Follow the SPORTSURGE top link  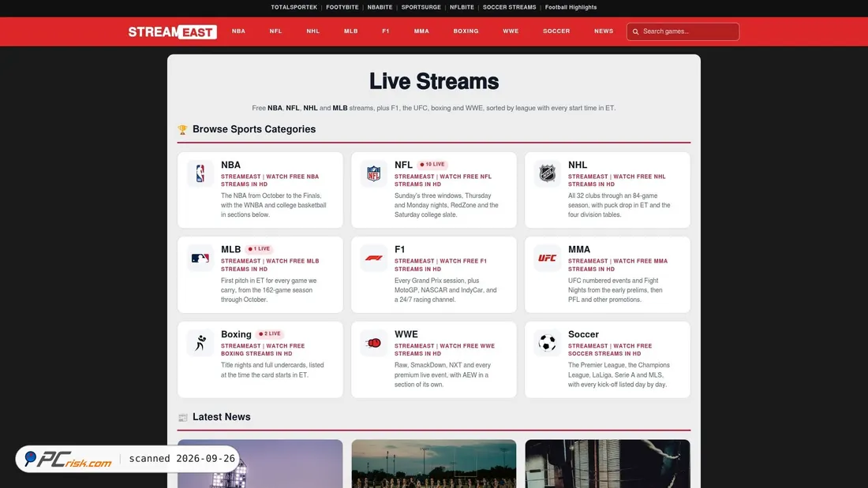pyautogui.click(x=421, y=7)
